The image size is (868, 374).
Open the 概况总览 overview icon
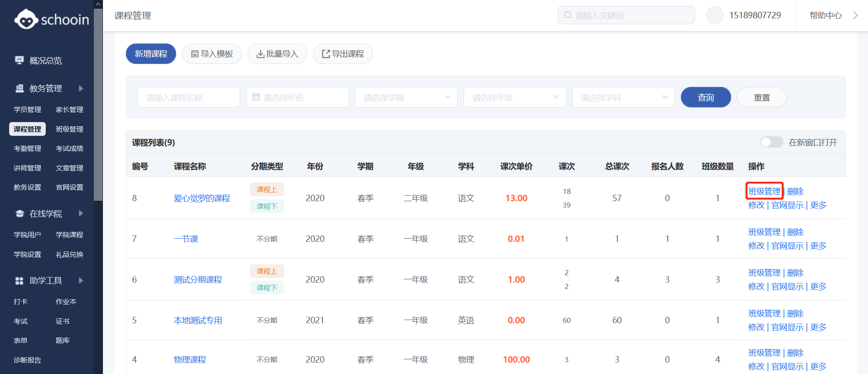pos(19,60)
